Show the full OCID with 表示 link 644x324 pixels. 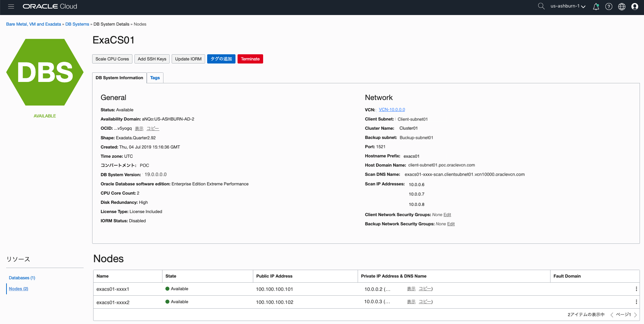[x=139, y=128]
